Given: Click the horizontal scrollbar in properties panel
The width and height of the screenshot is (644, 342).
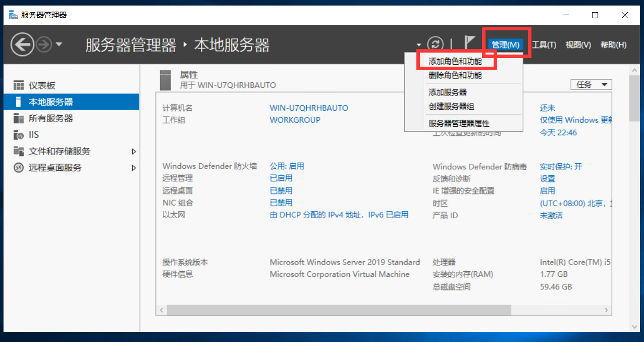Looking at the screenshot, I should [x=384, y=310].
